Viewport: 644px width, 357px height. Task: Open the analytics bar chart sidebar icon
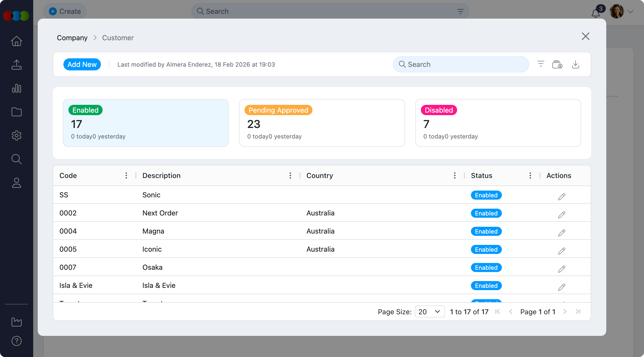tap(17, 88)
